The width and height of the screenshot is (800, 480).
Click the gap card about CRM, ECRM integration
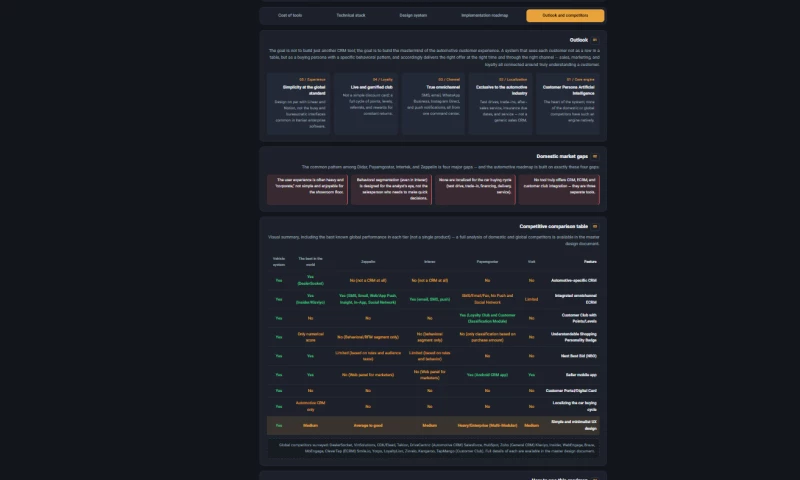tap(559, 189)
